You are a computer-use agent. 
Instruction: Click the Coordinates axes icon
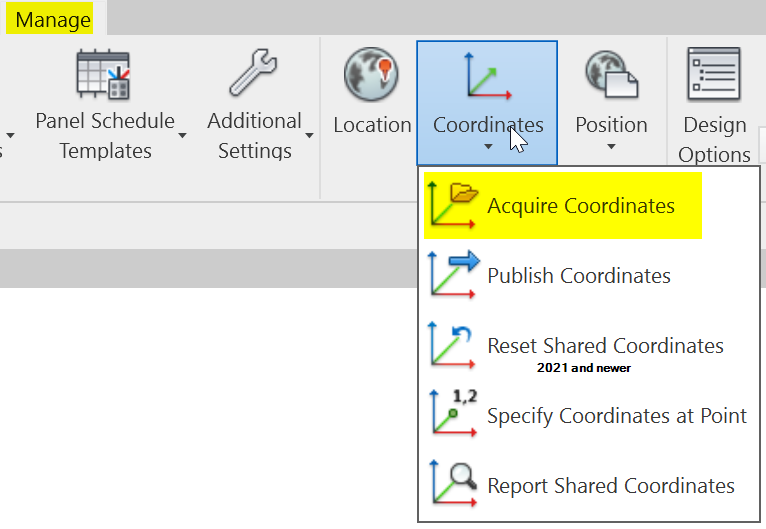click(487, 76)
